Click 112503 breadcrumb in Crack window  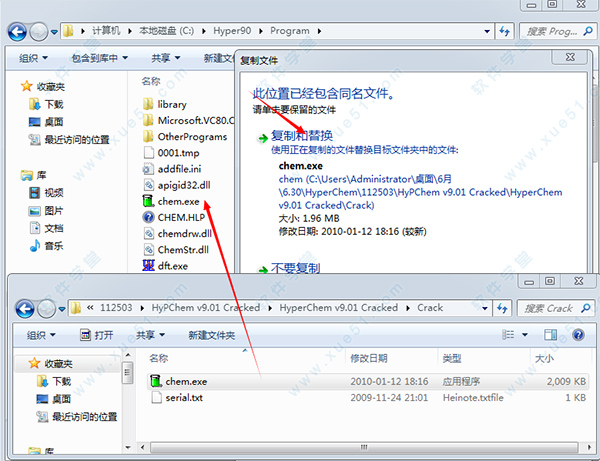click(116, 308)
